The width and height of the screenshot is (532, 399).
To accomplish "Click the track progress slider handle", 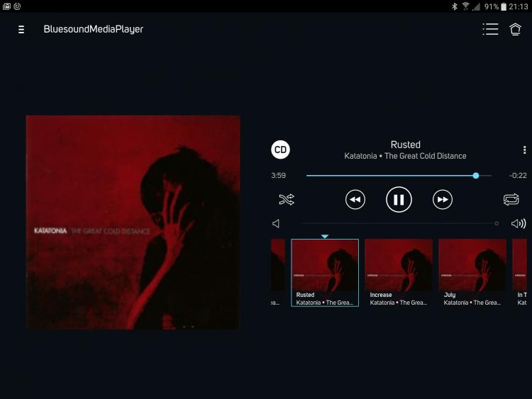I will [x=476, y=176].
